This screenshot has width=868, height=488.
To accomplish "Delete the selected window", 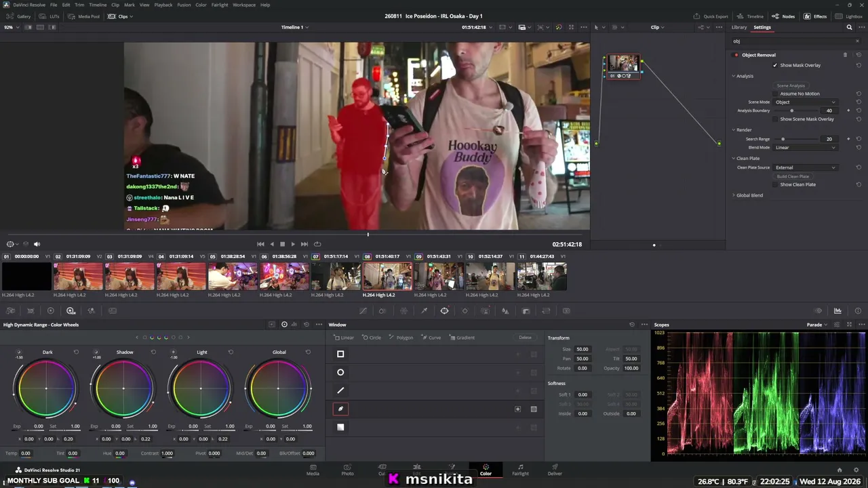I will pos(525,338).
